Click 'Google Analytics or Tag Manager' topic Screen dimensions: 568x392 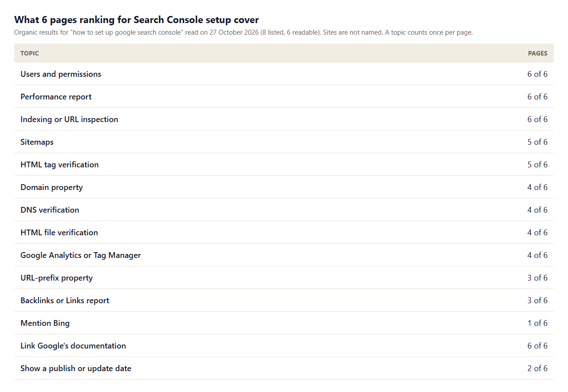point(81,255)
